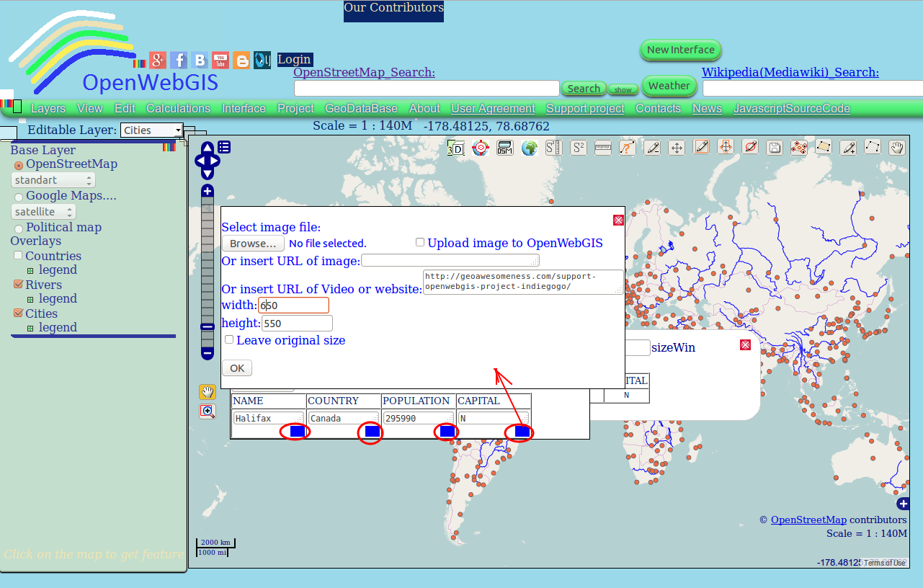The height and width of the screenshot is (588, 923).
Task: Expand the overview map plus button
Action: click(904, 504)
